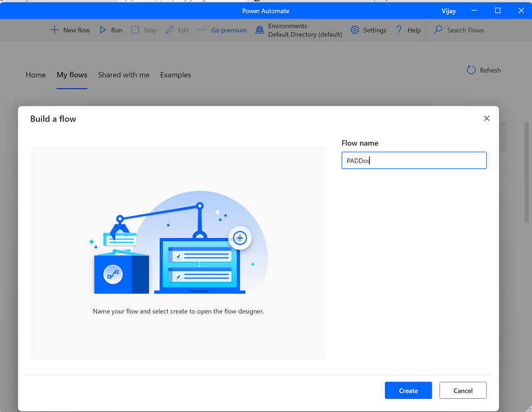Click the 'Name your flow and select create' text
Image resolution: width=532 pixels, height=412 pixels.
tap(178, 311)
